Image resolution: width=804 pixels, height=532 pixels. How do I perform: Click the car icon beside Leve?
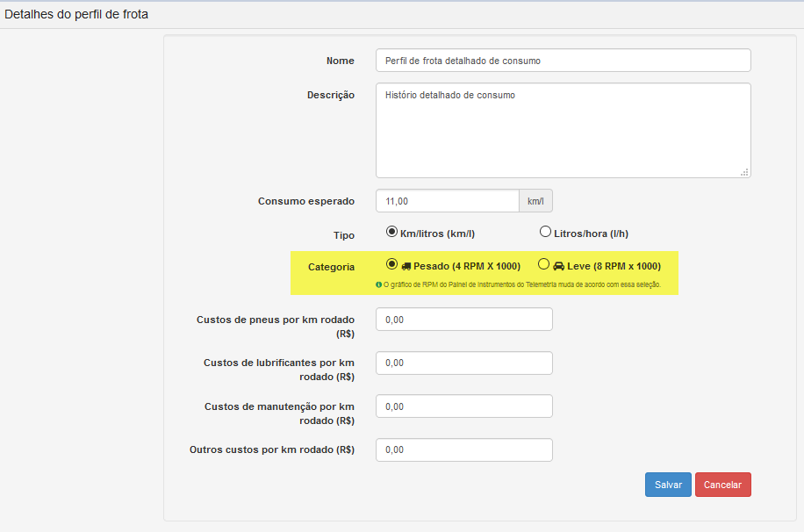(558, 266)
